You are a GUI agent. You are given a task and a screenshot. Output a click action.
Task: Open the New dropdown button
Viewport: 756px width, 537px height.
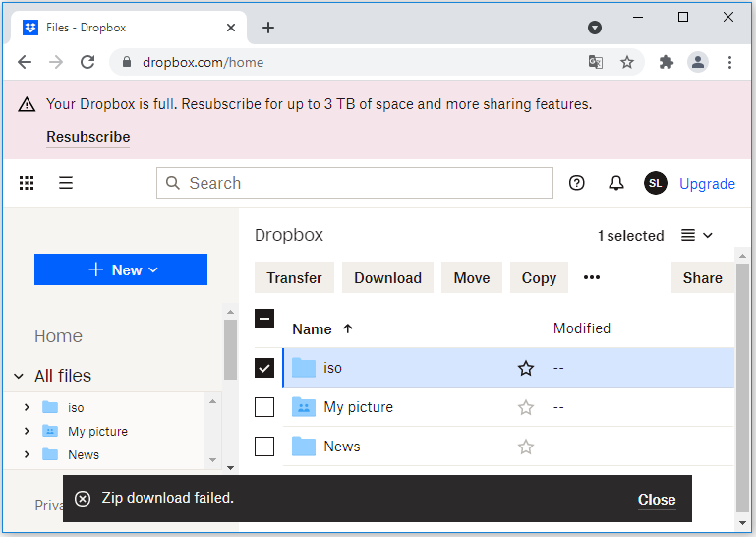(x=121, y=269)
